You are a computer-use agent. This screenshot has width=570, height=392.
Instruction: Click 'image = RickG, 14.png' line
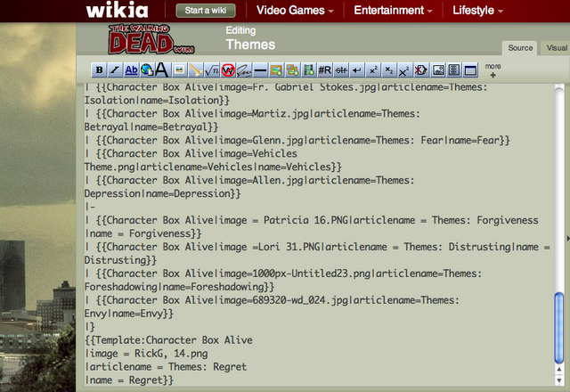(x=146, y=354)
